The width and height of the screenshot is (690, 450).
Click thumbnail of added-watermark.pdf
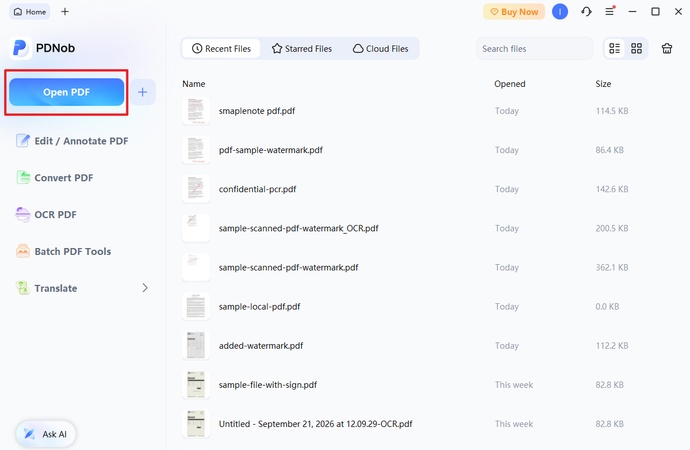tap(196, 346)
